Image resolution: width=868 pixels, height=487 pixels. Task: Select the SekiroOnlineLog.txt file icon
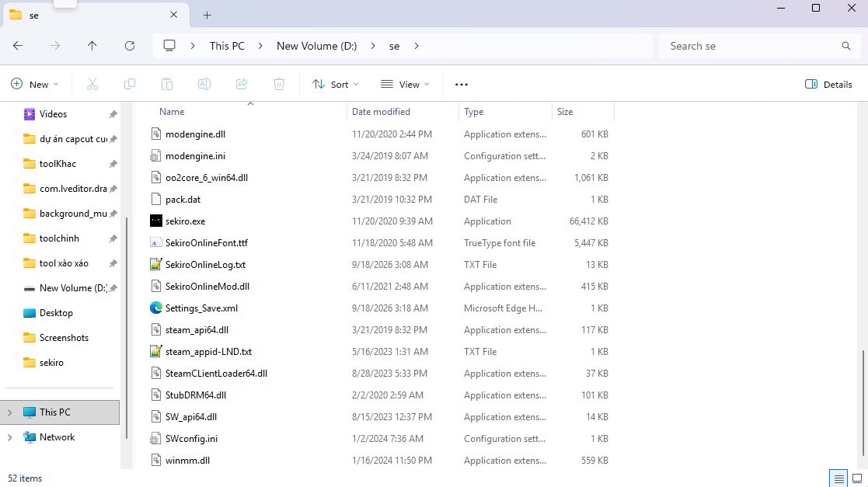click(156, 264)
